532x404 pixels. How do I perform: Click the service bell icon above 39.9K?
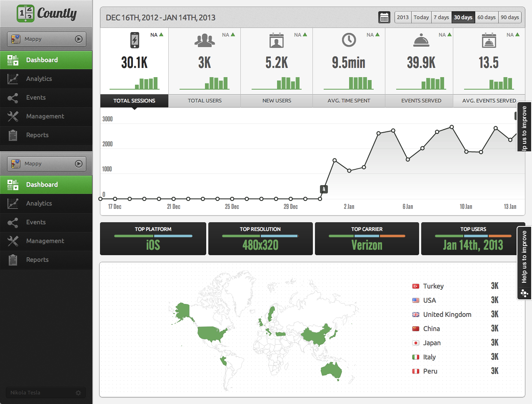(421, 40)
